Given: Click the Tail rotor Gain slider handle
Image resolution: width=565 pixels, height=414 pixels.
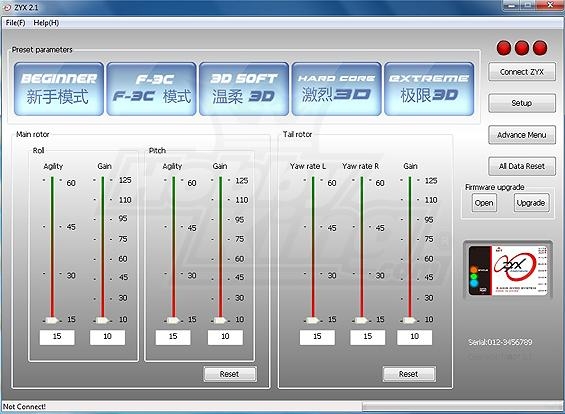Looking at the screenshot, I should [x=410, y=320].
